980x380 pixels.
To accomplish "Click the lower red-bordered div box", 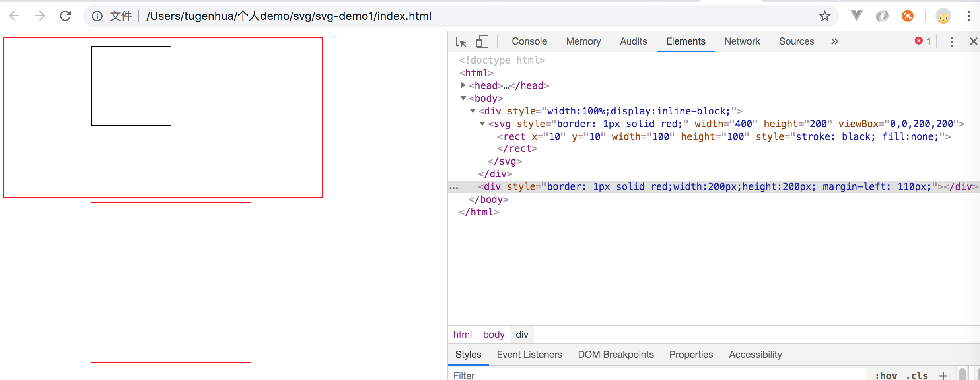I will tap(171, 282).
